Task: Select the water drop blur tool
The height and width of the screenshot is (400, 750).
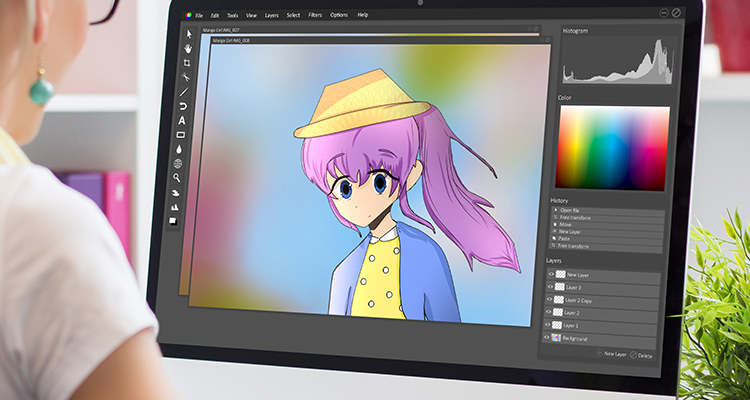Action: 179,149
